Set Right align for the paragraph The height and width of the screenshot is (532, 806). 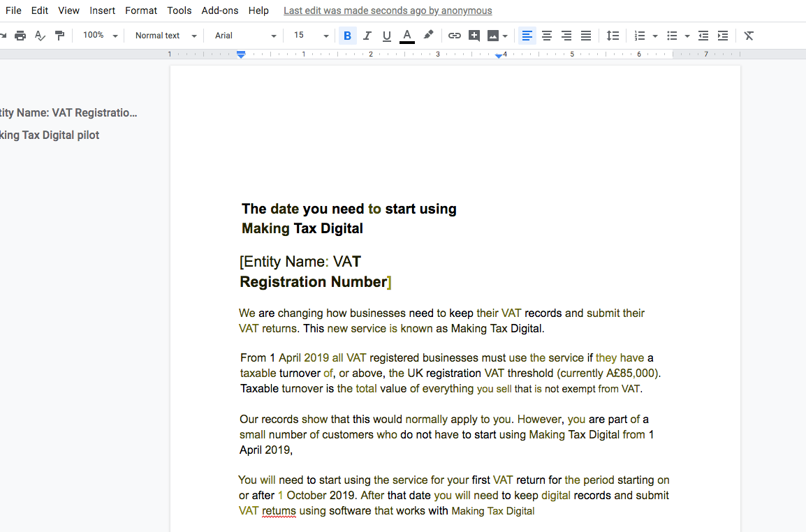(566, 36)
